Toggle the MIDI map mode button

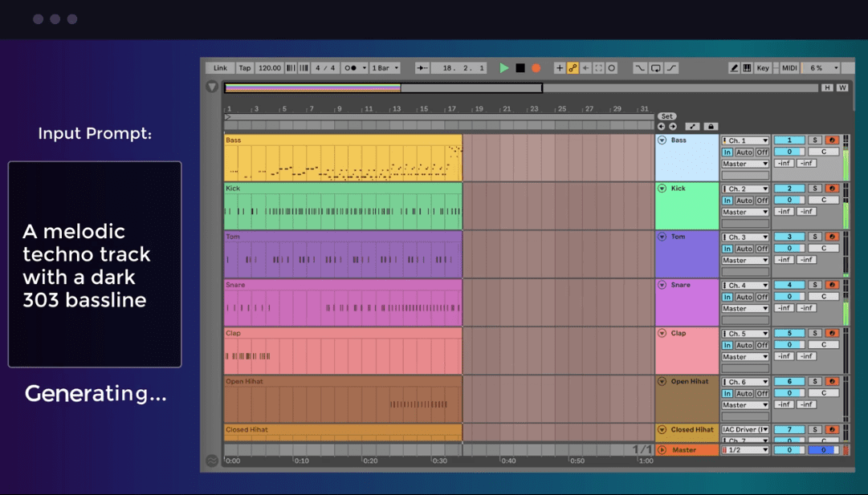click(789, 68)
